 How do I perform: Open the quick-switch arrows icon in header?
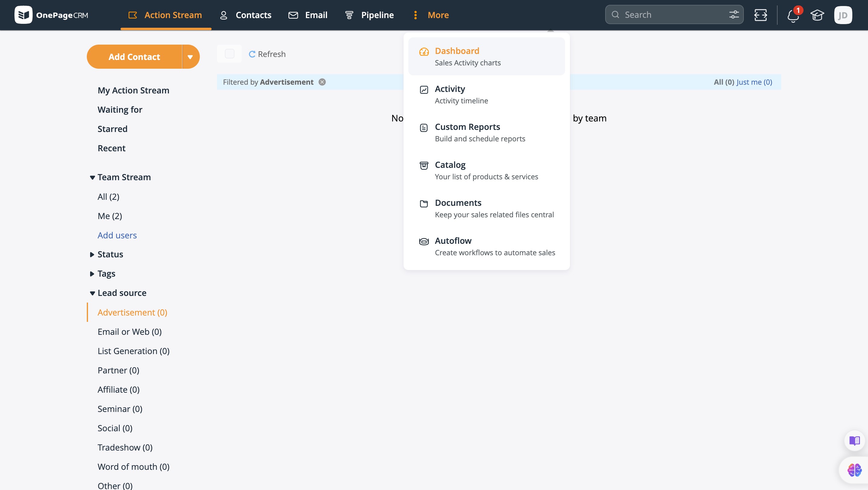pyautogui.click(x=760, y=15)
